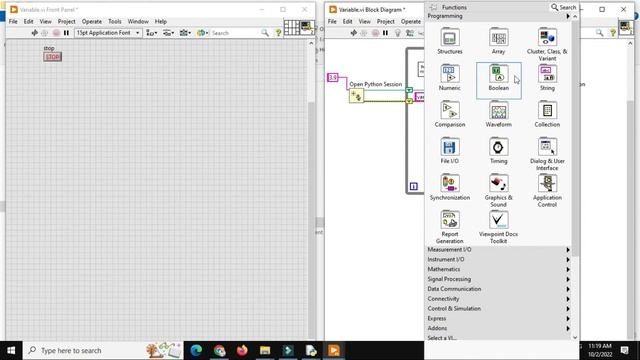The width and height of the screenshot is (640, 360).
Task: Open context help in Front Panel toolbar
Action: [278, 33]
